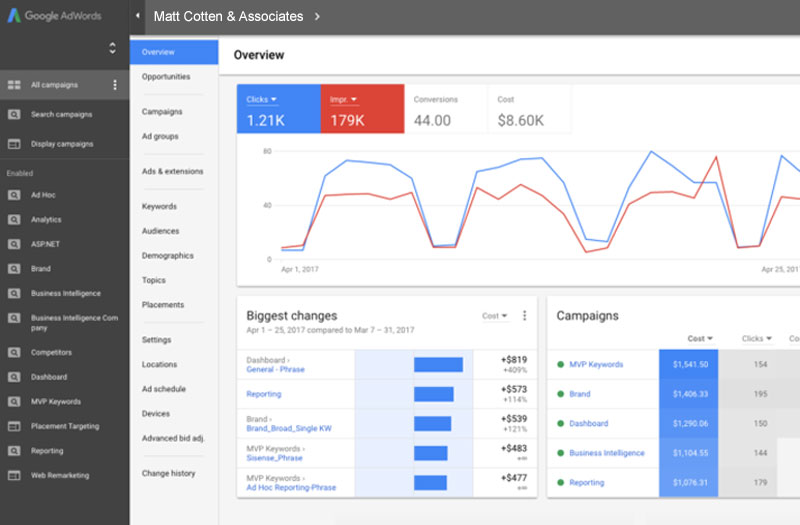Open the Cost dropdown in Biggest changes
This screenshot has height=525, width=800.
(x=494, y=316)
